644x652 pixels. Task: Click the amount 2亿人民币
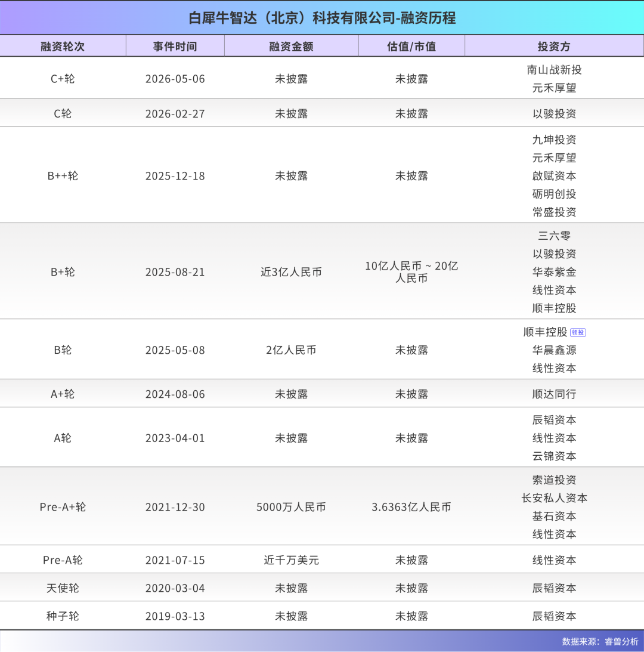pyautogui.click(x=291, y=350)
